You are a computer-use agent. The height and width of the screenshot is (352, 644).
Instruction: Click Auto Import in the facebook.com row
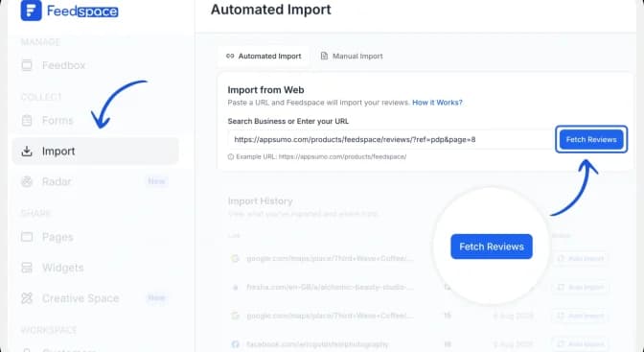pos(580,343)
